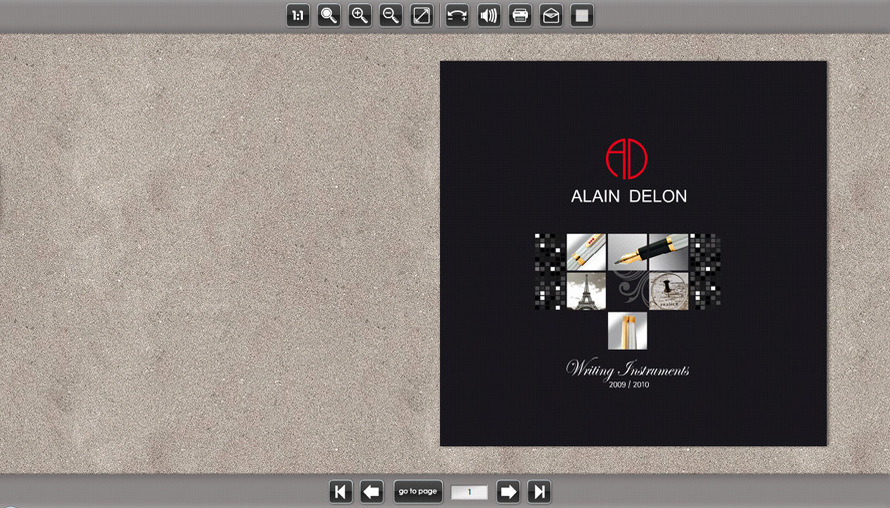Go to the previous page
Image resolution: width=890 pixels, height=508 pixels.
click(x=372, y=492)
